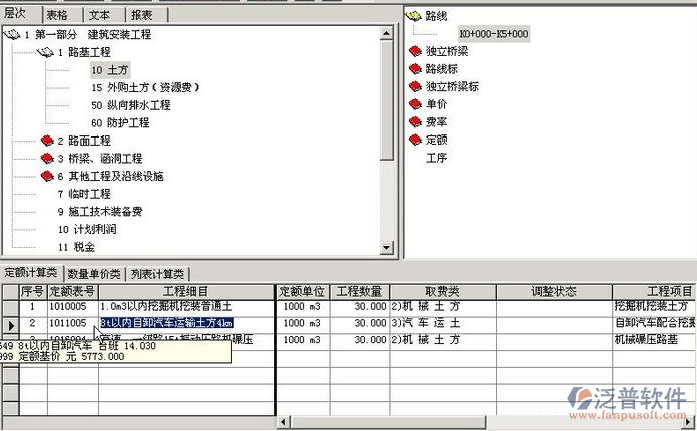Open the 列表计算类 tab
Screen dimensions: 697x431
pos(156,274)
